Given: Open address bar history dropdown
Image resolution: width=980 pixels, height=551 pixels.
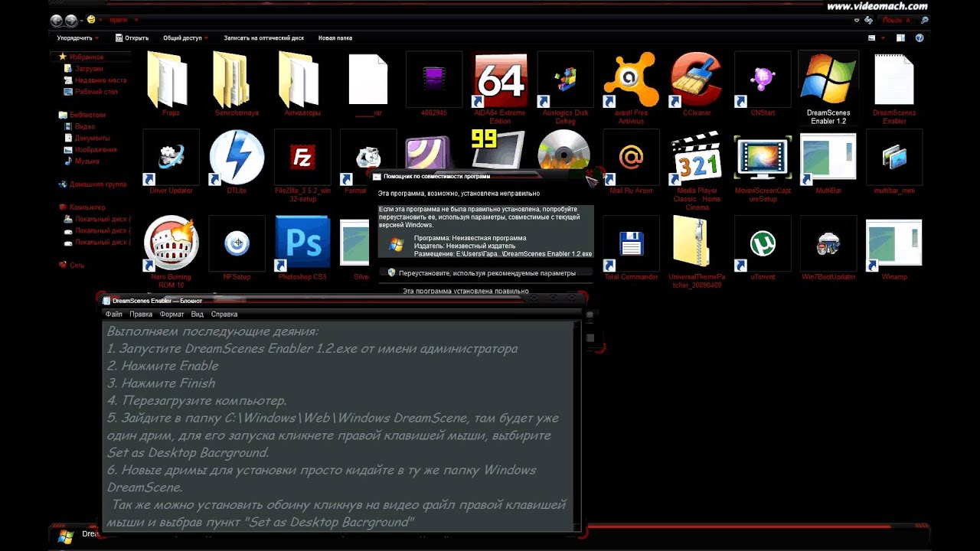Looking at the screenshot, I should pyautogui.click(x=857, y=20).
